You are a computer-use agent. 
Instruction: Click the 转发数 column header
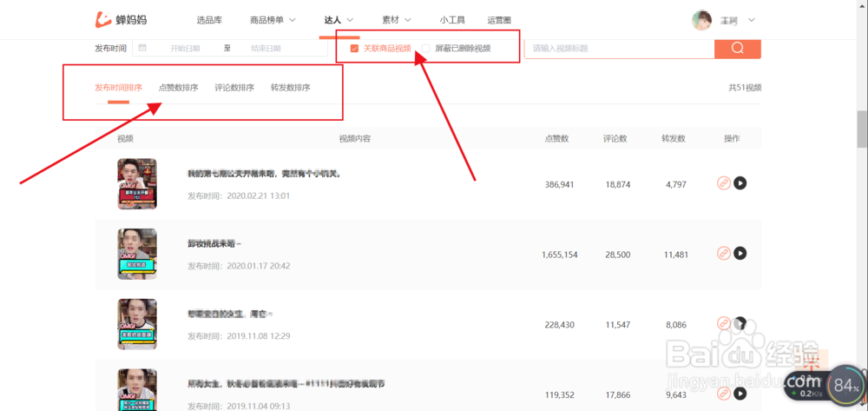click(674, 138)
